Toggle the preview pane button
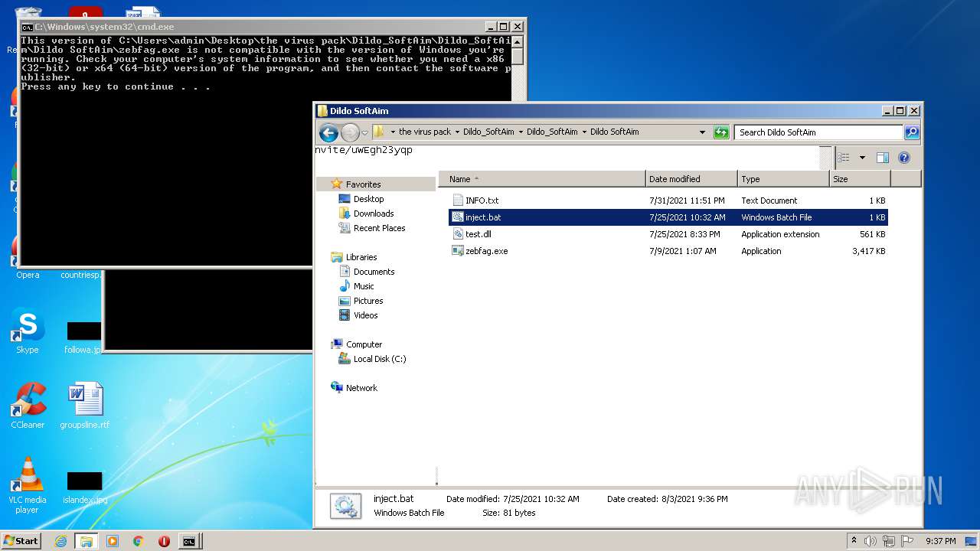This screenshot has width=980, height=551. (x=882, y=158)
